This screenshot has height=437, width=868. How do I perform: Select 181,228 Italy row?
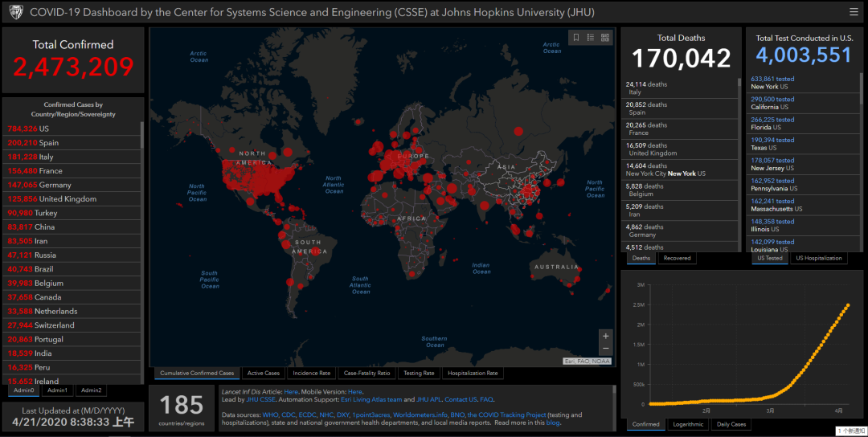tap(72, 157)
